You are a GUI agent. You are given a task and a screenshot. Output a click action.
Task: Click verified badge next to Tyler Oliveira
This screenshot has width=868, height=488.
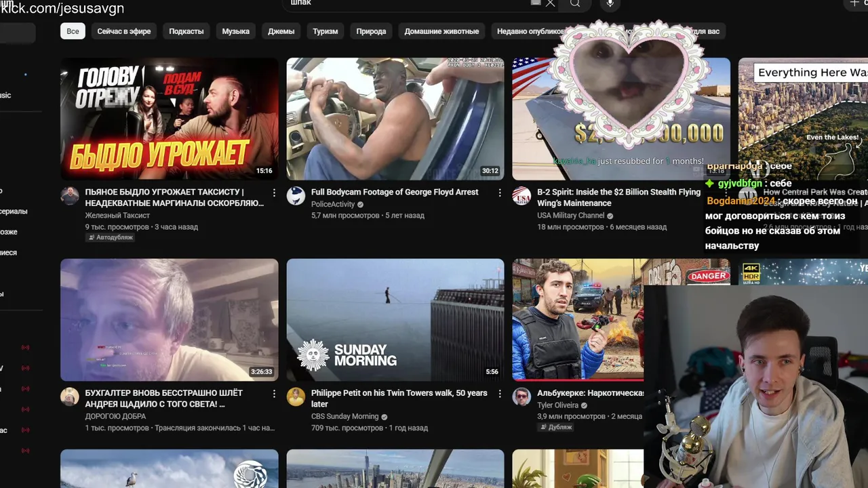[x=585, y=405]
